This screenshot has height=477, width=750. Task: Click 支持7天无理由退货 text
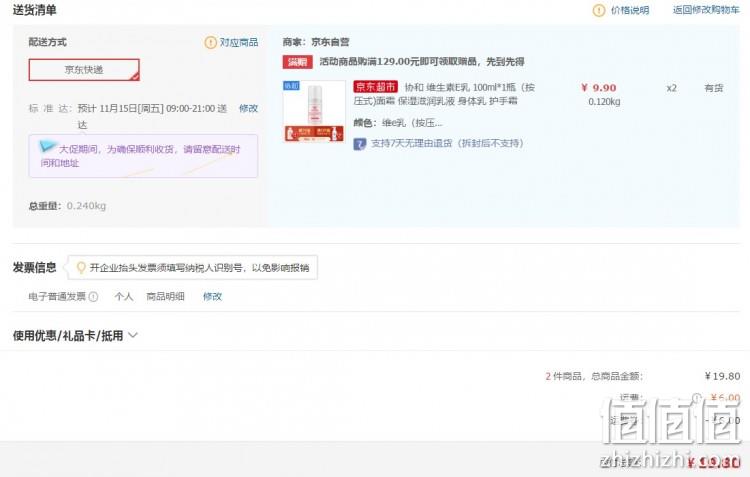click(447, 143)
